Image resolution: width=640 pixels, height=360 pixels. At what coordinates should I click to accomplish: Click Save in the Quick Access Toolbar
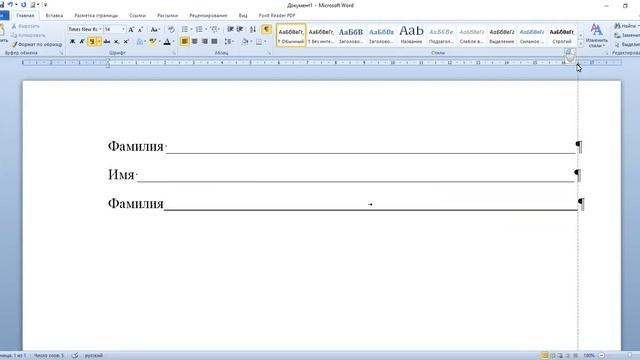(x=2, y=5)
